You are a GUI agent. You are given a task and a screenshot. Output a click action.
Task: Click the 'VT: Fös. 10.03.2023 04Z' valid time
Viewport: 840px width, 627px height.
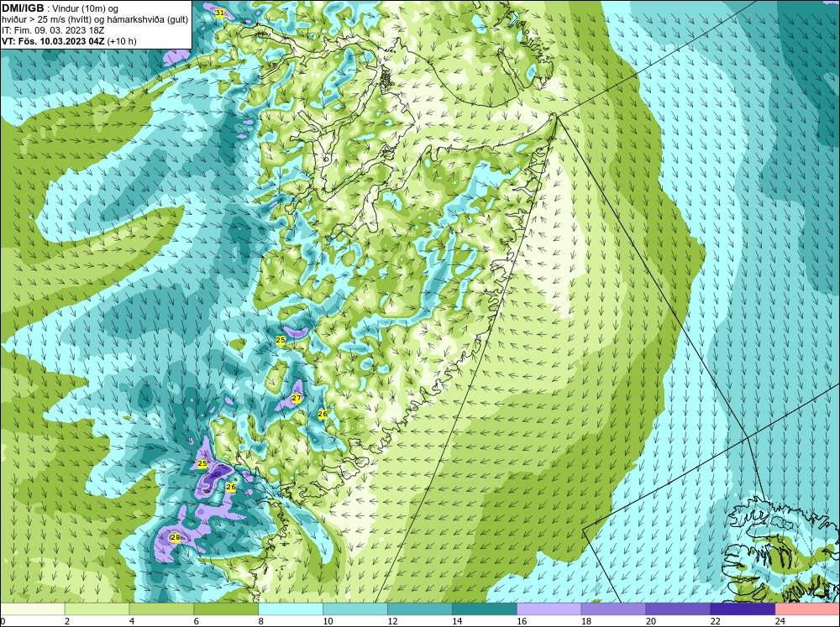pos(53,41)
